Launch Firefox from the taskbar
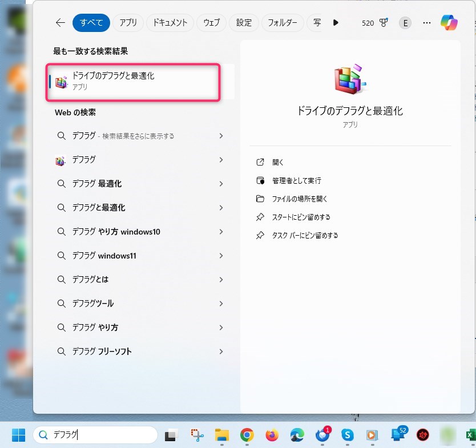The image size is (476, 448). tap(272, 435)
